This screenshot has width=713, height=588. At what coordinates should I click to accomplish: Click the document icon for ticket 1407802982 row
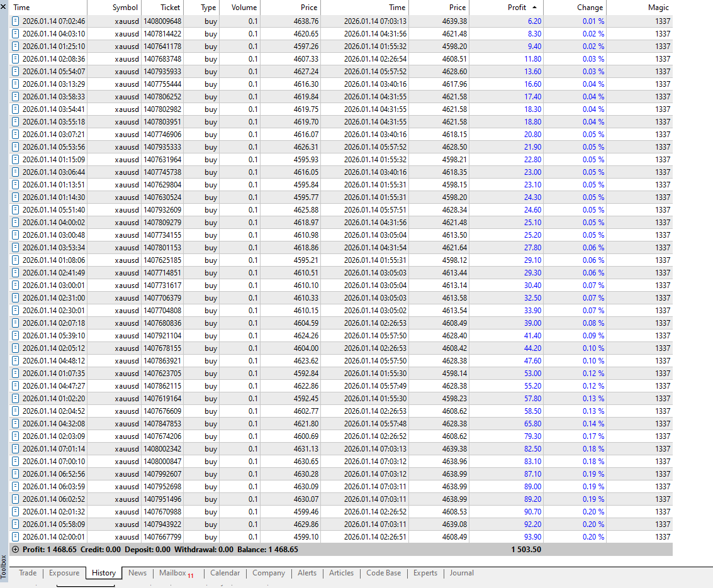click(16, 109)
